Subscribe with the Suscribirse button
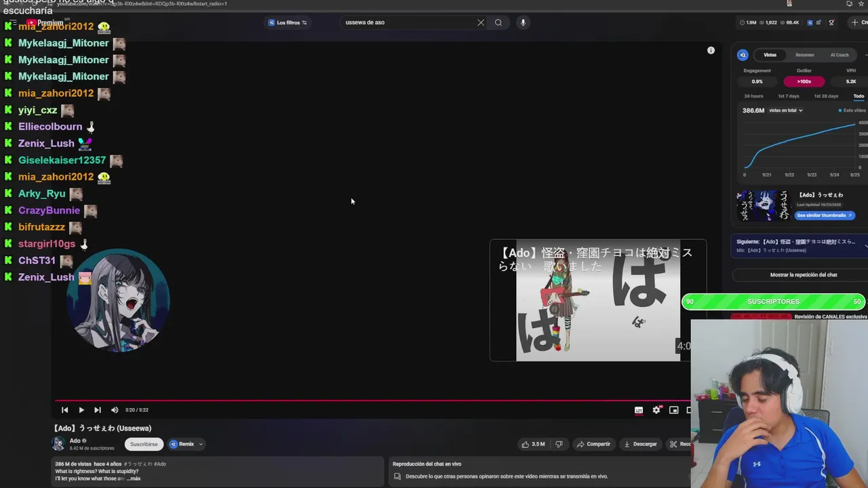 click(144, 444)
